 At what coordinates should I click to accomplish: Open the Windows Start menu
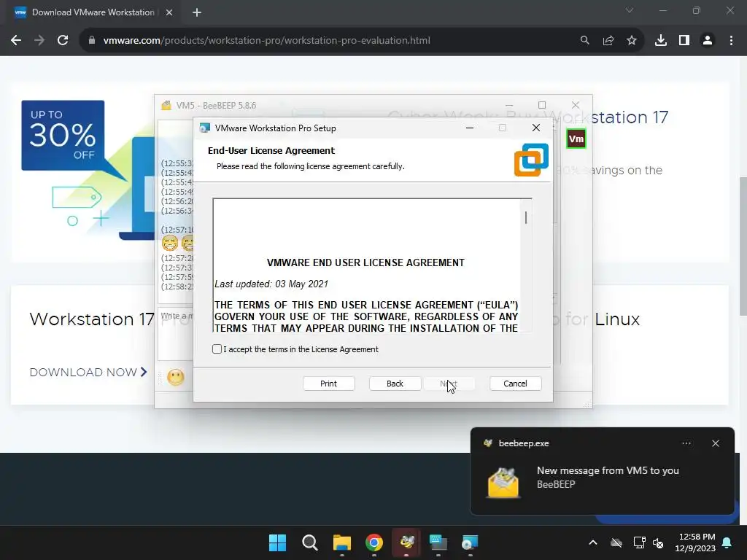point(278,542)
